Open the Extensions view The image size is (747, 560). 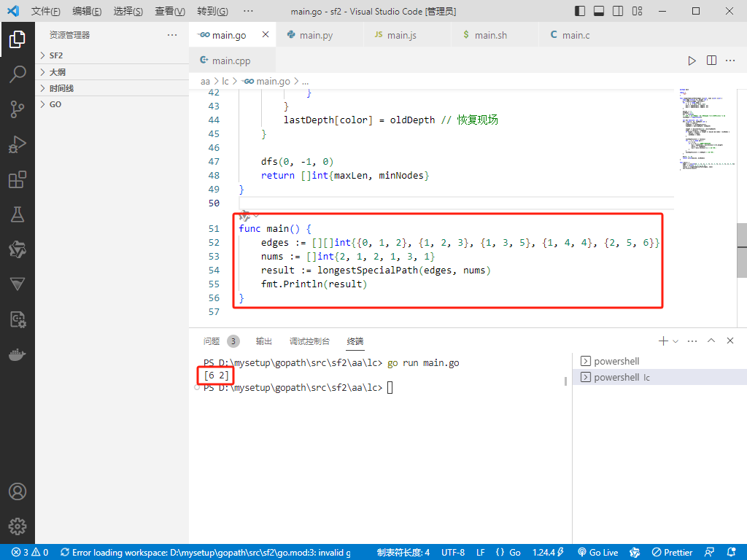(x=18, y=179)
